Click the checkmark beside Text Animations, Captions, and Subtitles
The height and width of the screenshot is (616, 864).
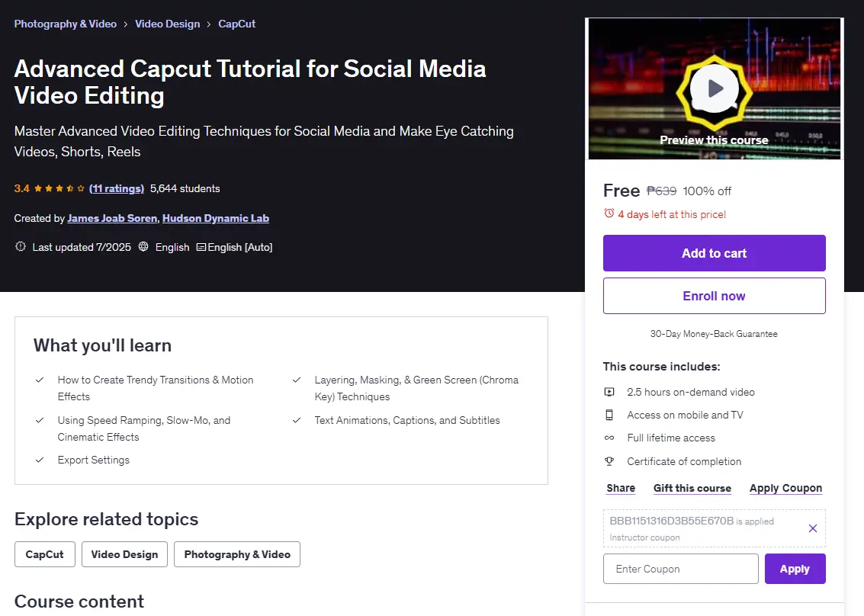pyautogui.click(x=297, y=420)
